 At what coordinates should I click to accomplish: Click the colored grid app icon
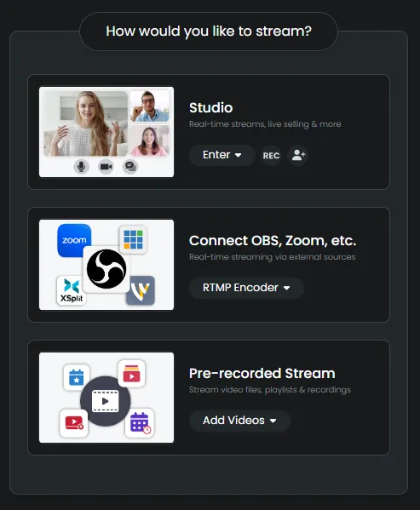tap(133, 240)
